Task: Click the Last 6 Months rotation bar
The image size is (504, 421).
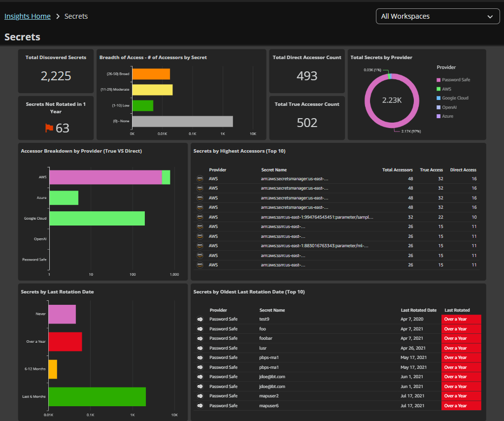Action: point(97,396)
